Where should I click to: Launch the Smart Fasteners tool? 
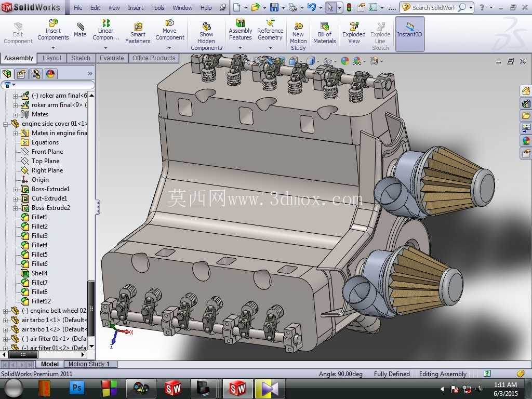pos(138,33)
